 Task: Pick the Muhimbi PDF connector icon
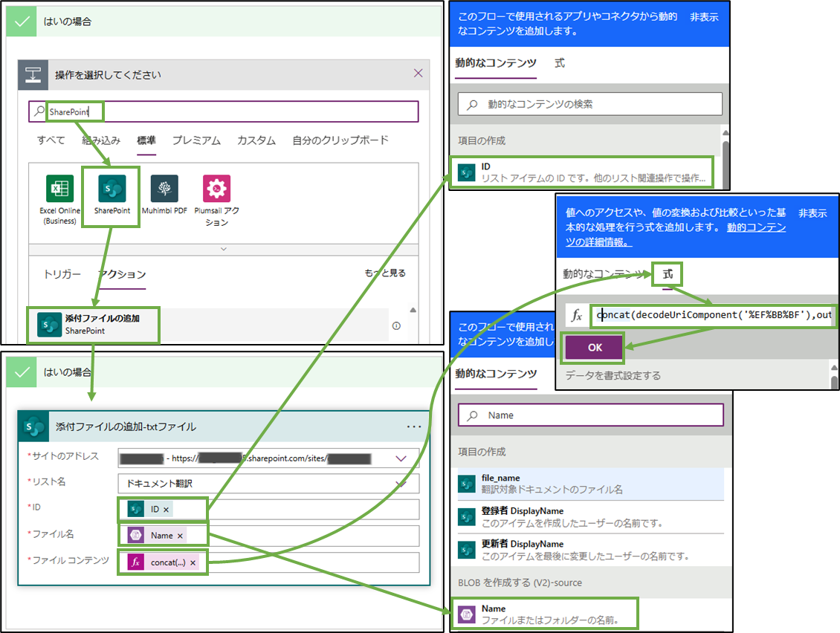pyautogui.click(x=164, y=189)
